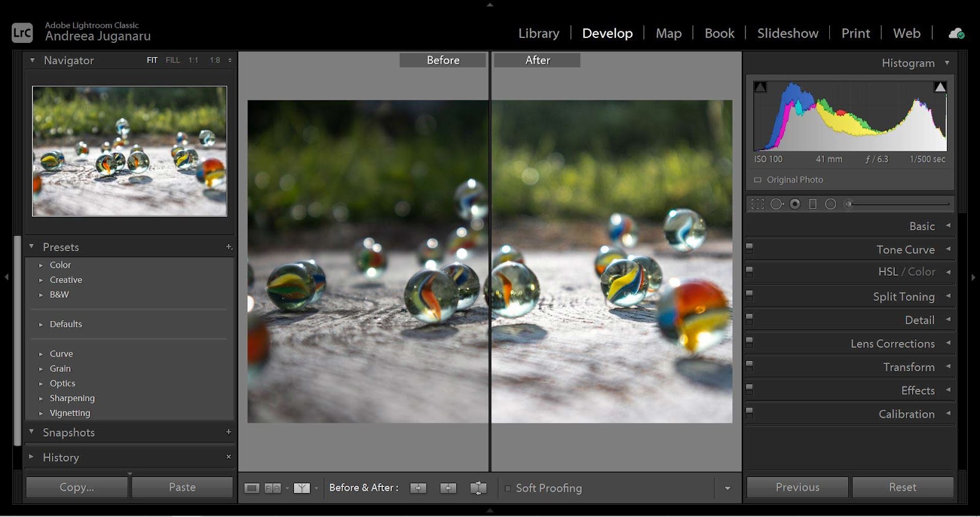Viewport: 980px width, 517px height.
Task: Expand the Sharpening presets group
Action: point(41,399)
